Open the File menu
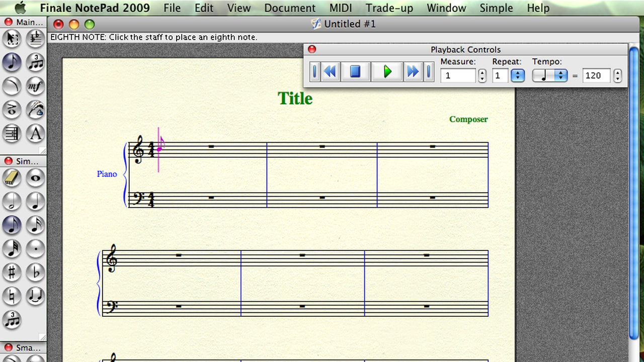 (172, 8)
